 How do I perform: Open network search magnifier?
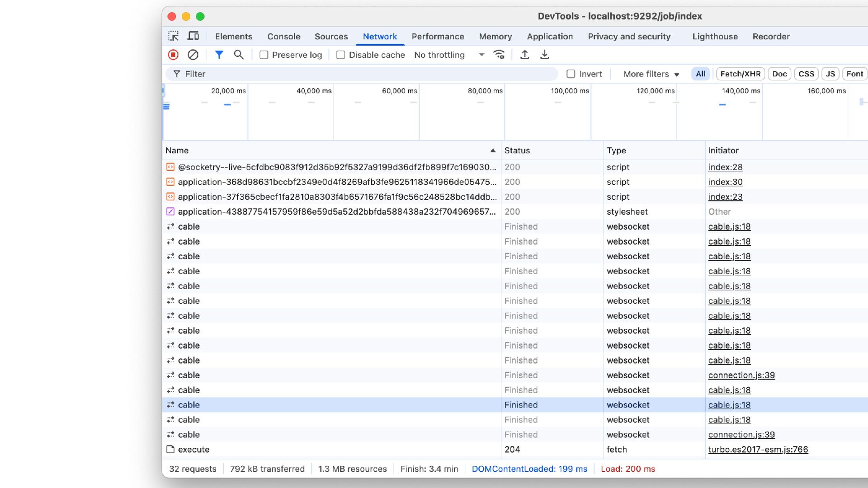(239, 55)
